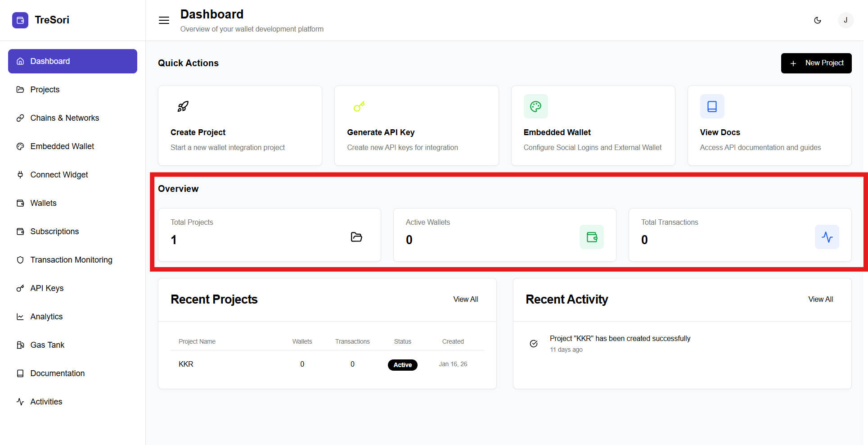
Task: Click the checkmark icon beside KKR activity
Action: (534, 344)
